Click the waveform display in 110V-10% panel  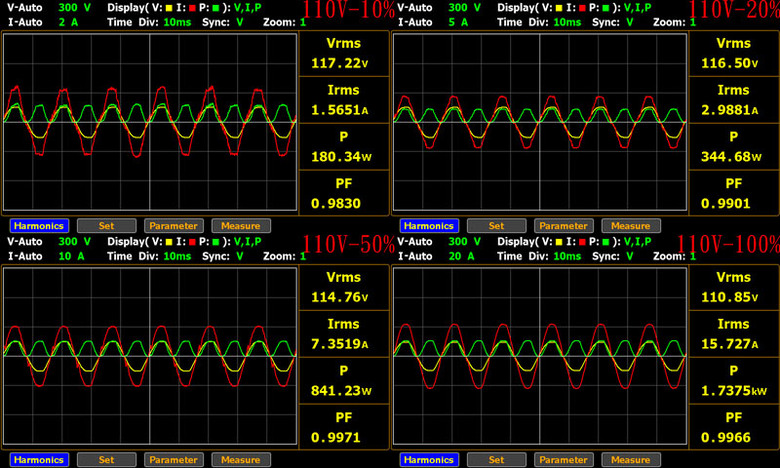coord(150,122)
